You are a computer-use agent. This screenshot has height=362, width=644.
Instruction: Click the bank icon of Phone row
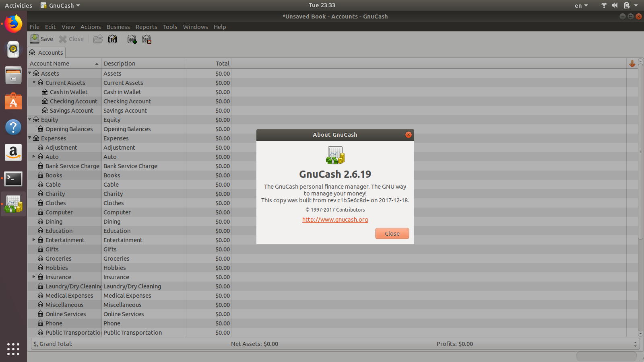click(41, 323)
